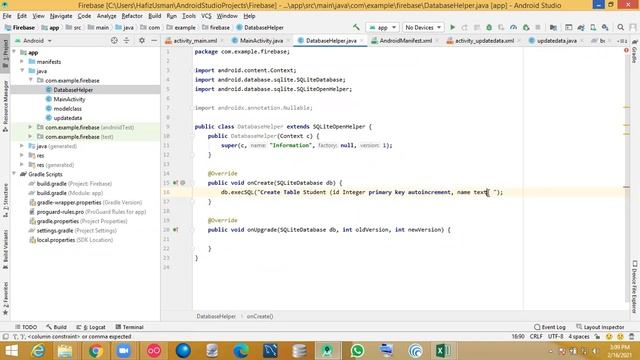640x360 pixels.
Task: Click the UTF-8 encoding in the status bar
Action: (x=556, y=337)
